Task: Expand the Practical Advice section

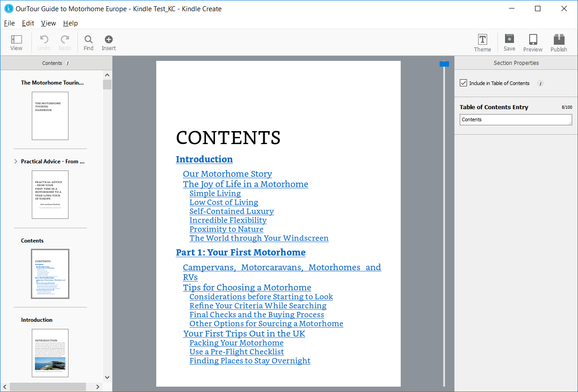Action: (x=16, y=161)
